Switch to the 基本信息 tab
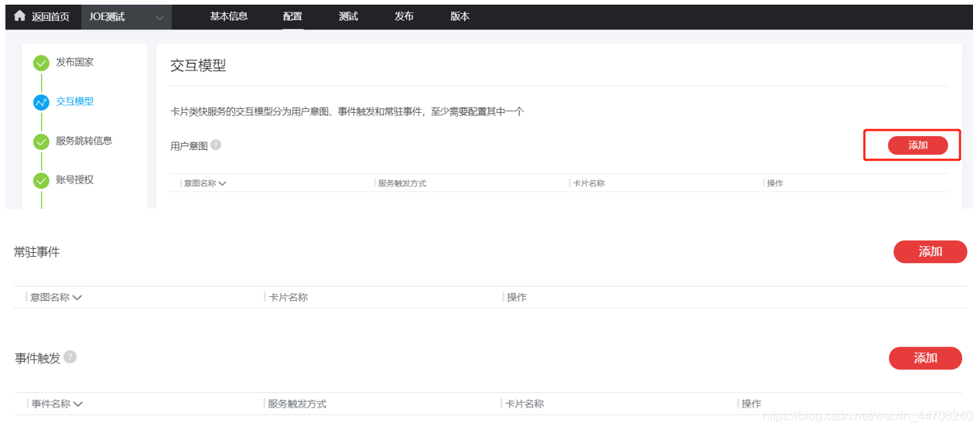The image size is (980, 430). point(229,16)
